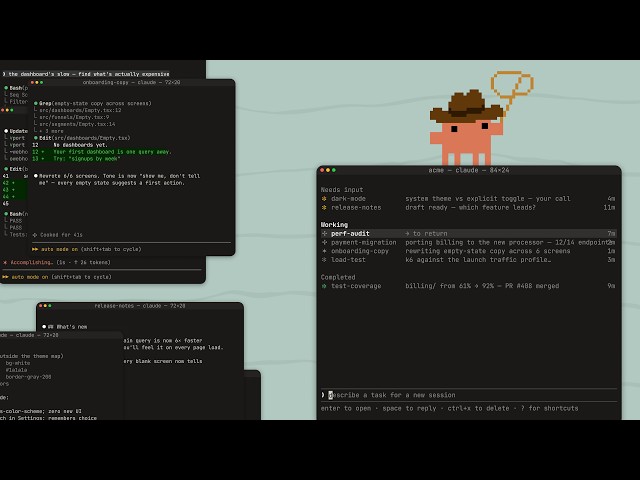
Task: Click the orange status icon beside dark-mode
Action: pos(324,199)
